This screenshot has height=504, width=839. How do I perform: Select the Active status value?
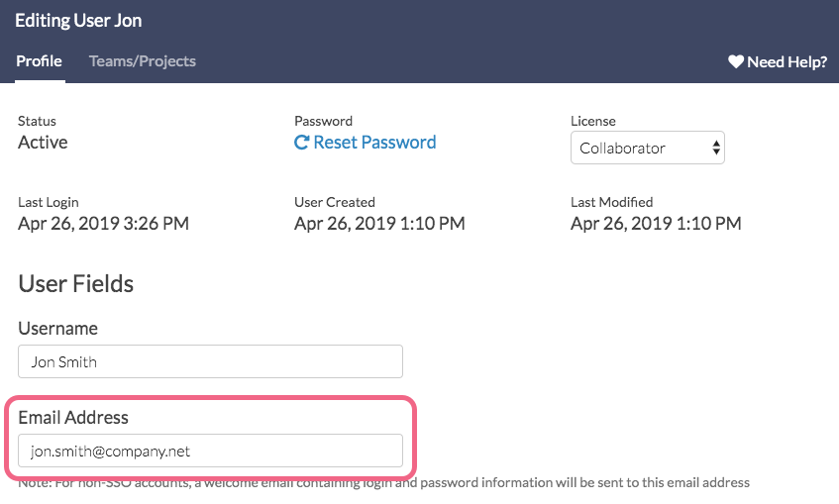tap(43, 143)
